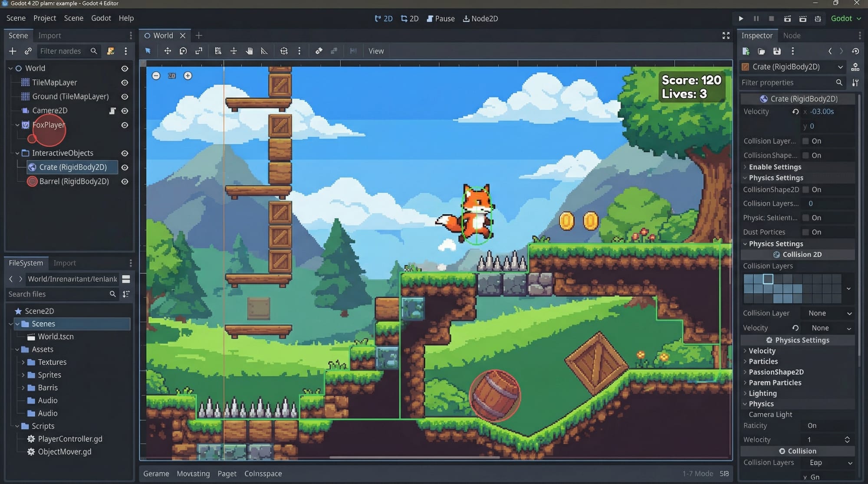Click the View button in viewport toolbar
Viewport: 868px width, 484px height.
pyautogui.click(x=376, y=51)
